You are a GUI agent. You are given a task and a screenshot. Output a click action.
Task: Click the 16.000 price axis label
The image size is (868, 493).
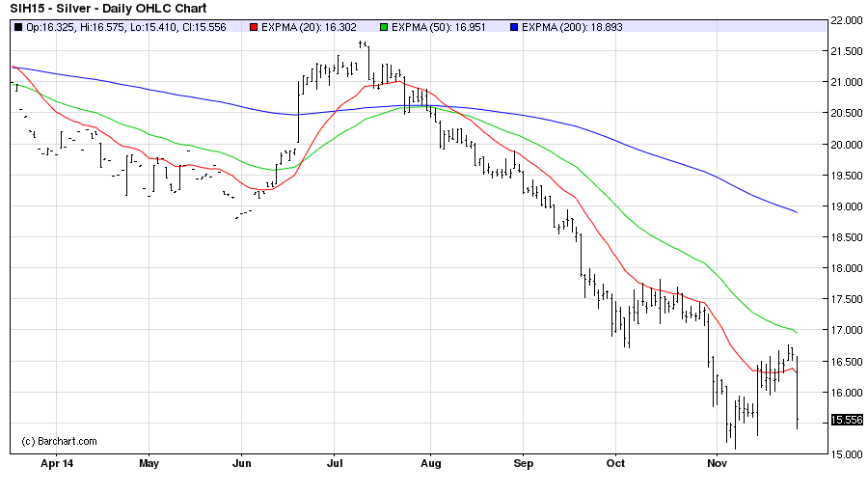[x=847, y=393]
